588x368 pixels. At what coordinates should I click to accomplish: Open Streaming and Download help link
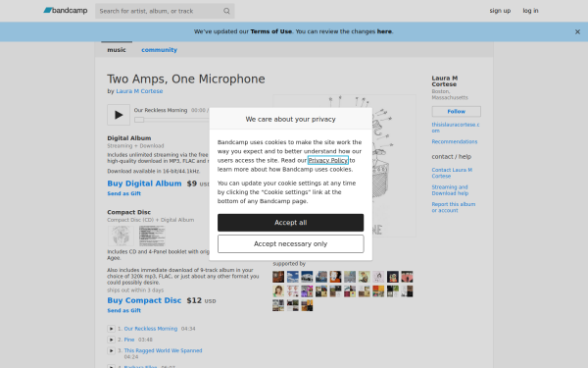coord(450,190)
